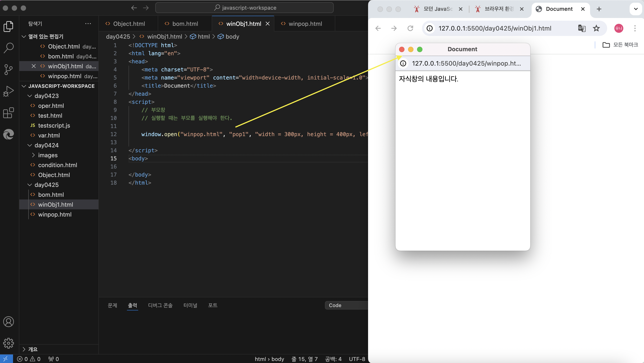644x363 pixels.
Task: Open a new Chrome tab
Action: click(x=599, y=9)
